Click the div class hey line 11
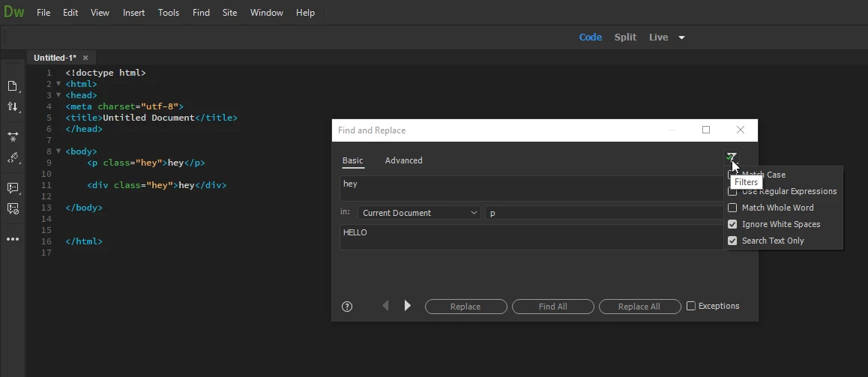The width and height of the screenshot is (868, 377). [x=157, y=185]
